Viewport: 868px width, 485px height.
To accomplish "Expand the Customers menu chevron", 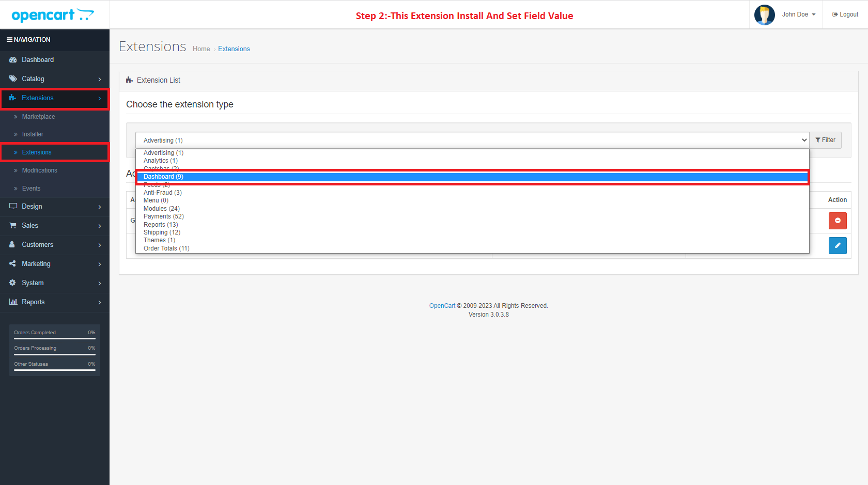I will point(100,245).
